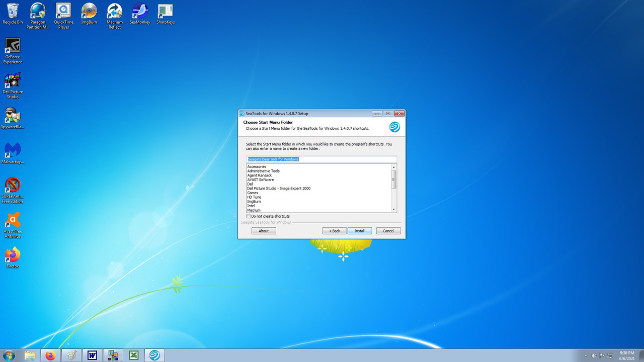Screen dimensions: 644x362
Task: Show hidden system tray icons arrow
Action: point(585,355)
